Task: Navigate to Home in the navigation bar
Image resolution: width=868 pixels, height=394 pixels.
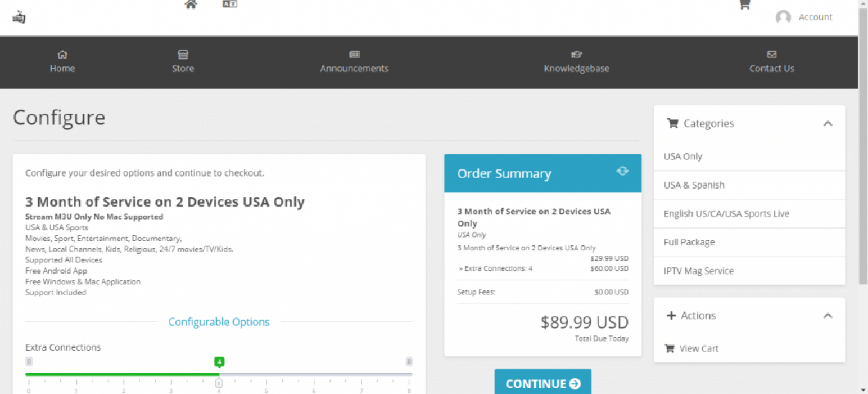Action: click(62, 68)
